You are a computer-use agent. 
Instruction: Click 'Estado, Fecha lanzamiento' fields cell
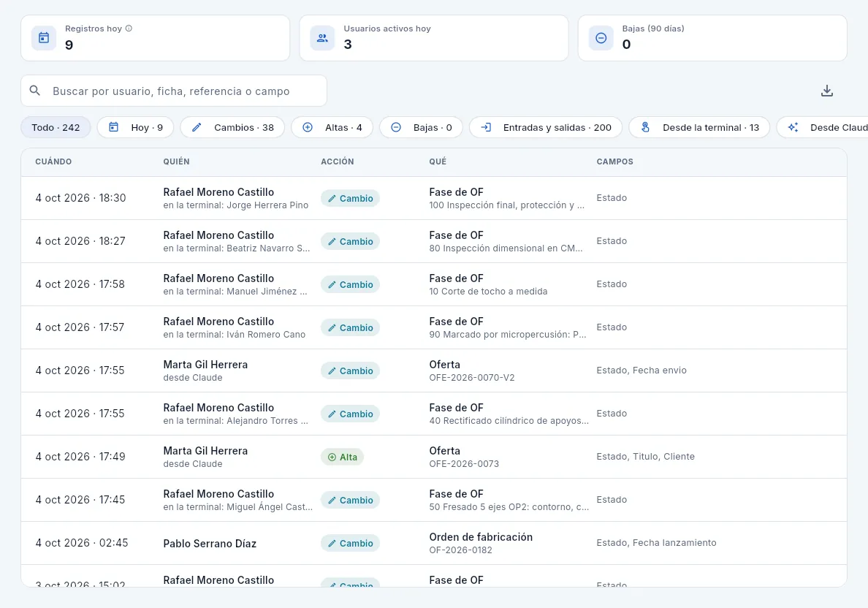657,543
